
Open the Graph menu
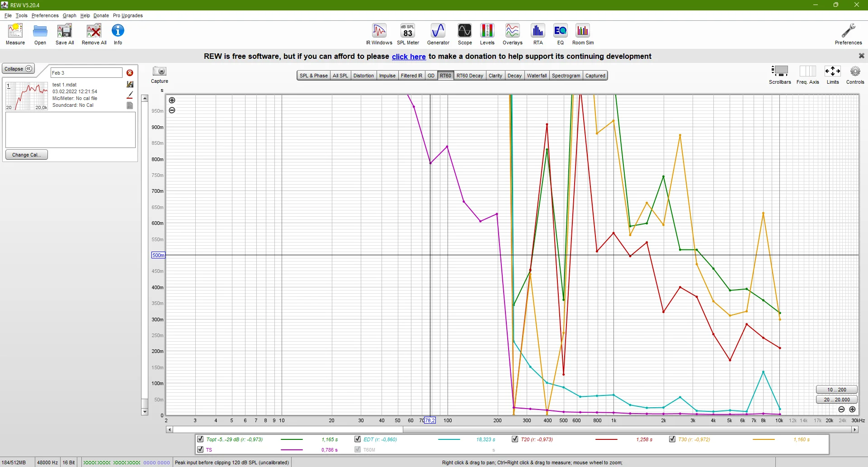[70, 15]
